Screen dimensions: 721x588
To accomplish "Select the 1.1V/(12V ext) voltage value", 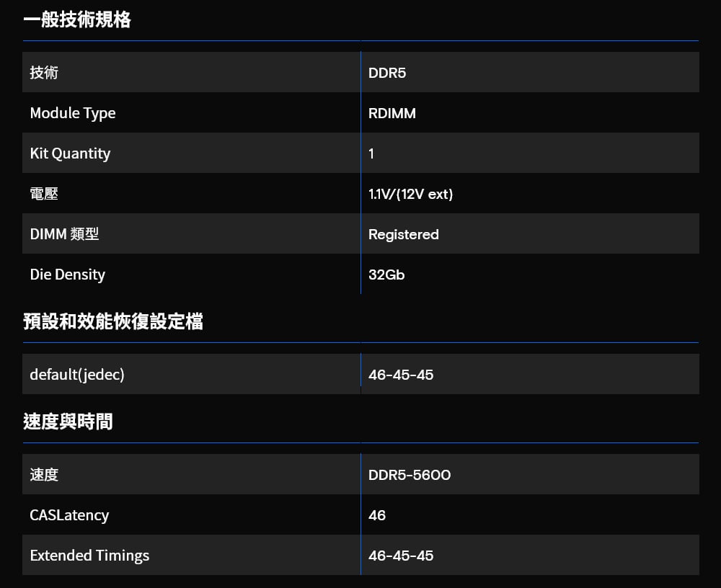I will tap(411, 194).
